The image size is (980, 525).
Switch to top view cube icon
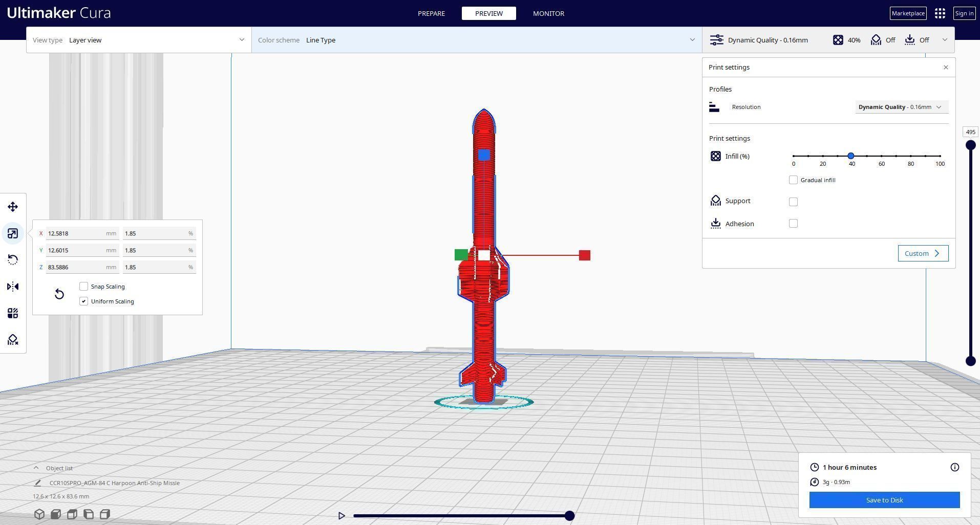[72, 514]
